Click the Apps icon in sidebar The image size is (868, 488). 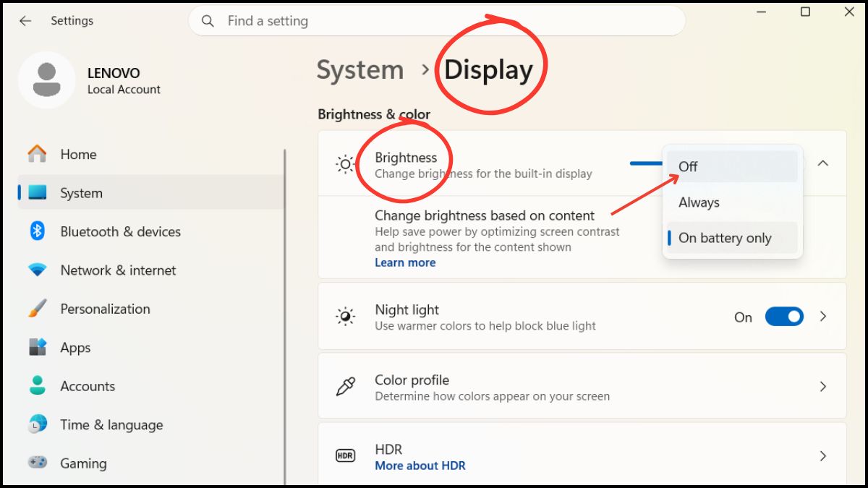click(x=37, y=347)
